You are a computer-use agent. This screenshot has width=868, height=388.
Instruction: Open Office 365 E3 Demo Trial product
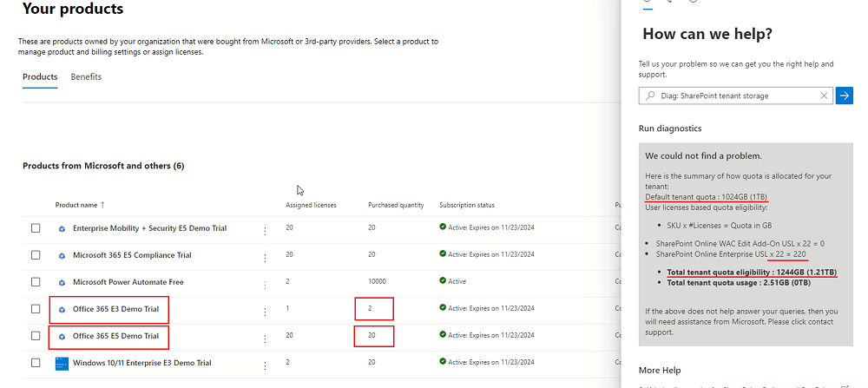(115, 309)
